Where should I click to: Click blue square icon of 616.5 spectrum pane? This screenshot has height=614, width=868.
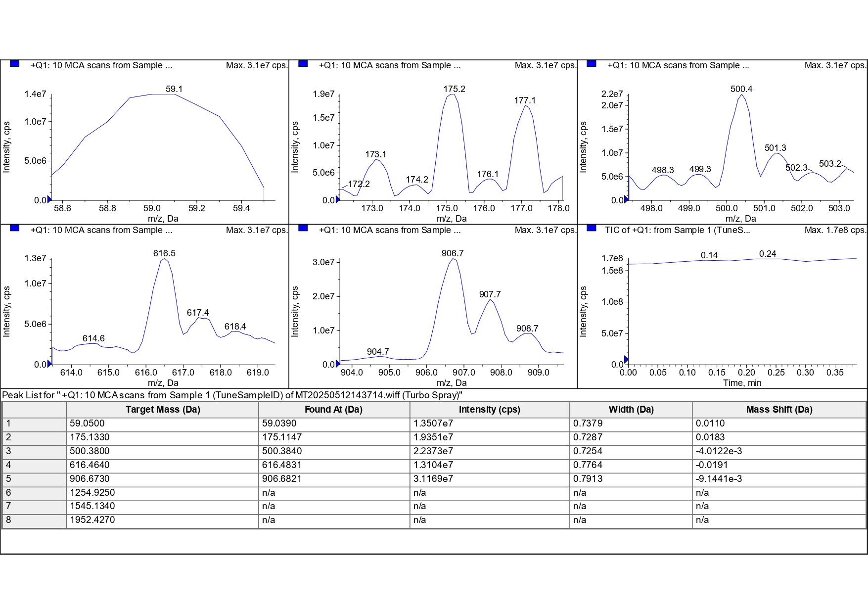pos(14,228)
